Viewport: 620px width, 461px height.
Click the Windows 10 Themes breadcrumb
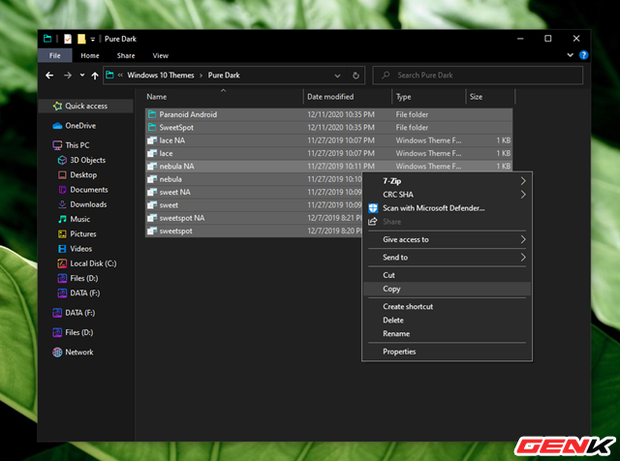pyautogui.click(x=159, y=75)
